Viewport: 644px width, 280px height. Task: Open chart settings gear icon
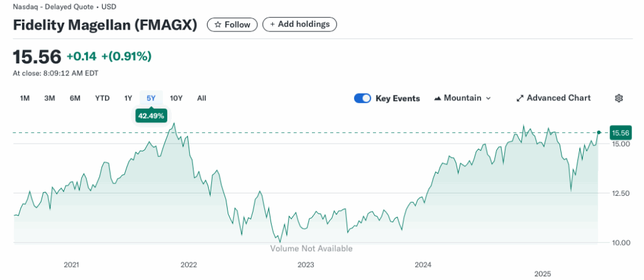point(619,98)
